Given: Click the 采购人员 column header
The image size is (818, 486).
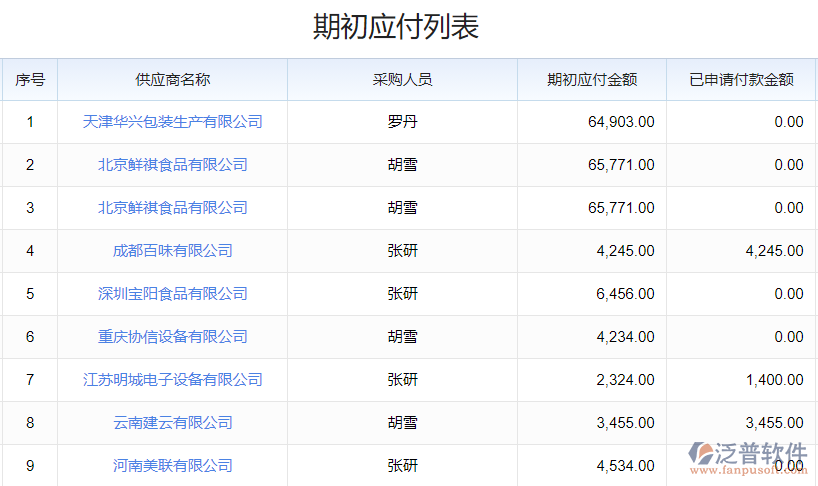Looking at the screenshot, I should [x=402, y=80].
